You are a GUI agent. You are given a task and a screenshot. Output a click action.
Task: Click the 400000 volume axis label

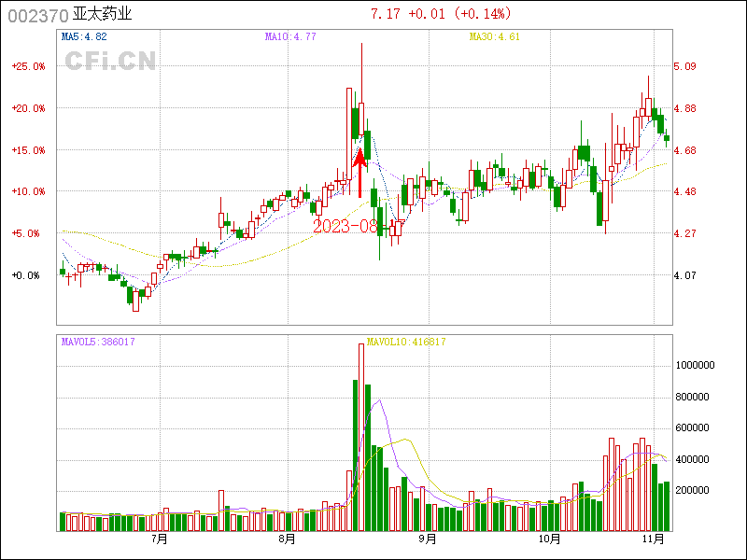(692, 459)
